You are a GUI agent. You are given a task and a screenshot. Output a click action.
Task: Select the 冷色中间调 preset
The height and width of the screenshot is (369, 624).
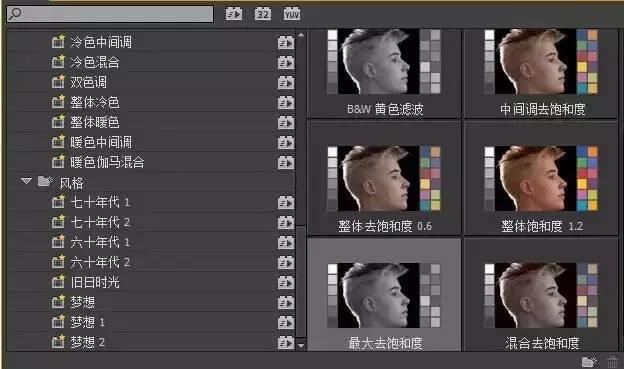click(x=101, y=42)
